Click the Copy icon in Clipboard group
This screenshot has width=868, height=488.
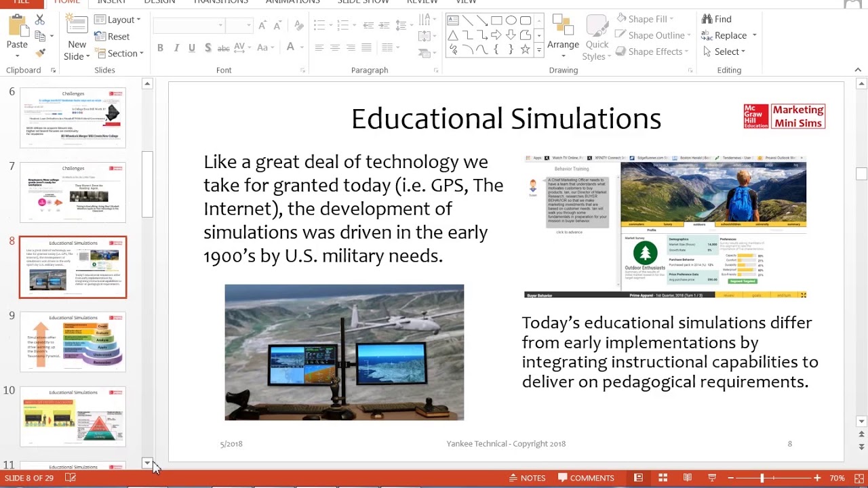tap(39, 36)
